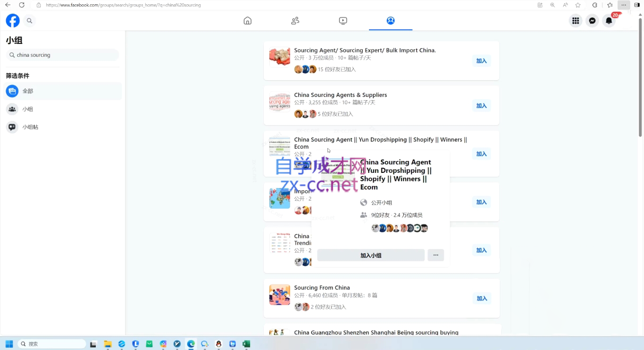Toggle the browser sidebar icon
This screenshot has width=644, height=350.
tap(637, 5)
